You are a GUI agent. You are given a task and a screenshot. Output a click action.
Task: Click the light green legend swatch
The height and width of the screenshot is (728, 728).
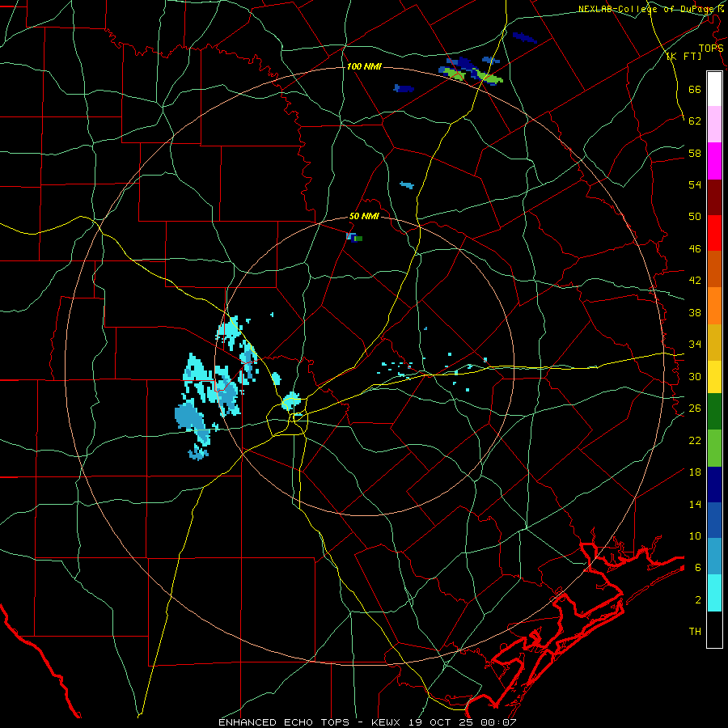tap(714, 448)
